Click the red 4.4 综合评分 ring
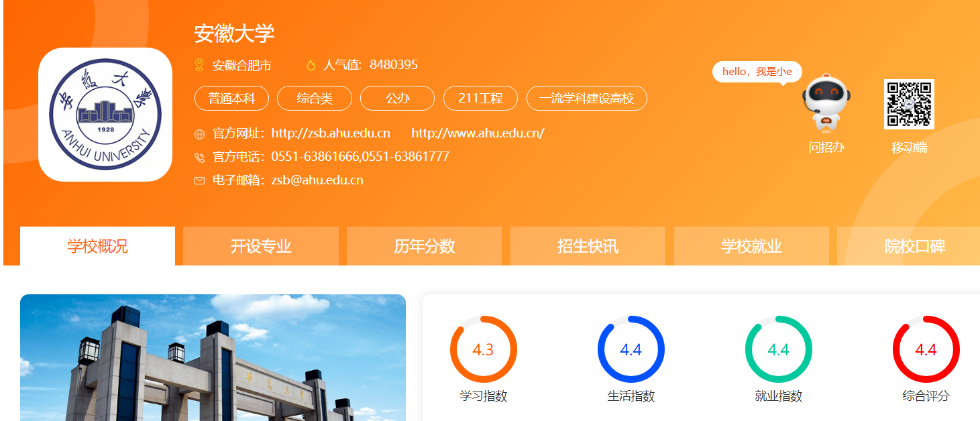The image size is (980, 421). (x=926, y=349)
